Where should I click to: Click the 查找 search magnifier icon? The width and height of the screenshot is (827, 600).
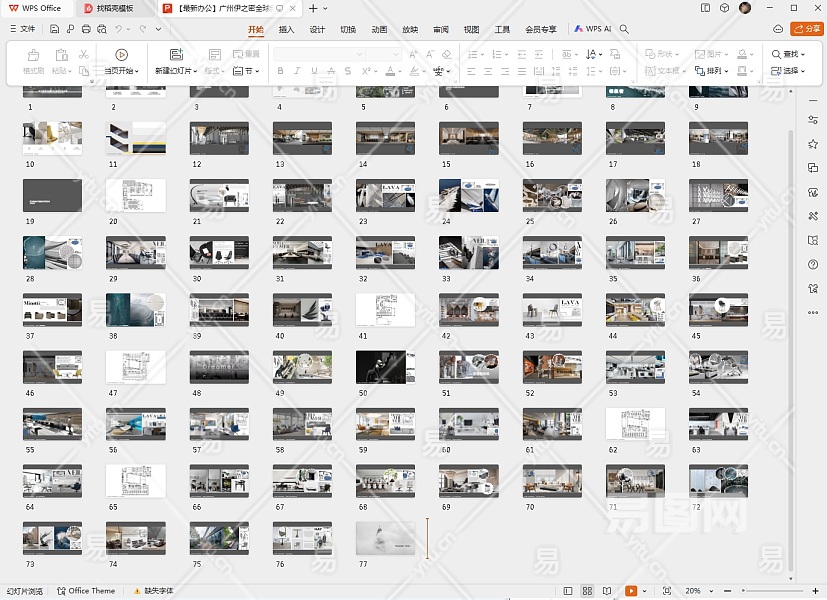pos(776,54)
